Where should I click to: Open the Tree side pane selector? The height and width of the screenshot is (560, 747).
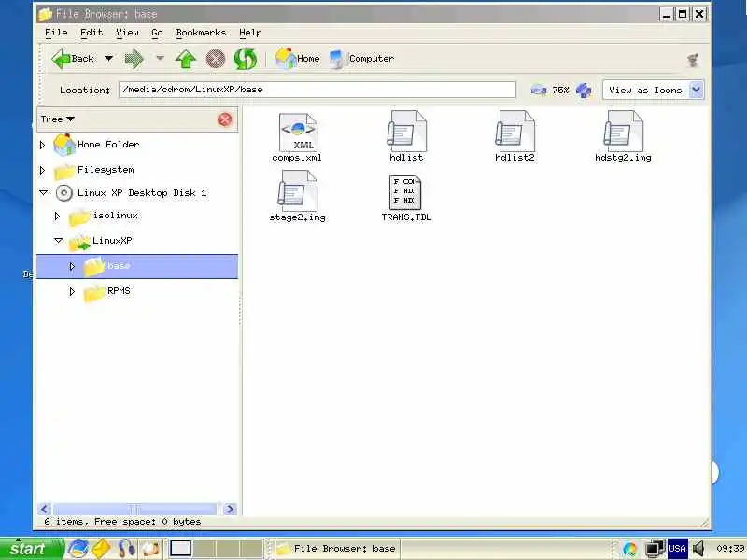57,119
